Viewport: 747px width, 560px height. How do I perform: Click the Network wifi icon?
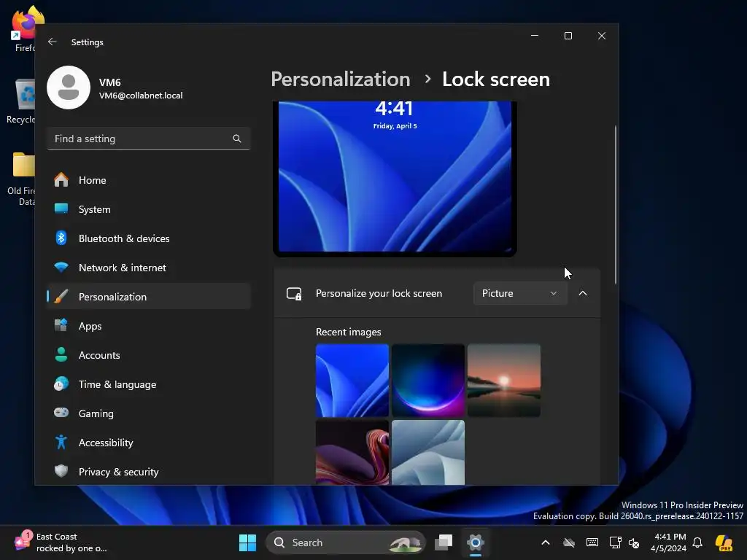tap(61, 268)
